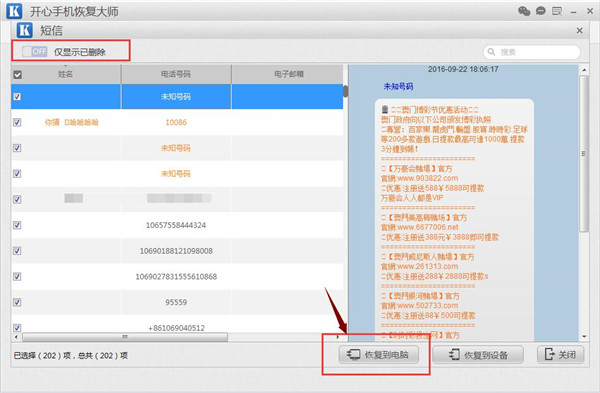
Task: Select the 10086 phone number cell
Action: coord(176,122)
